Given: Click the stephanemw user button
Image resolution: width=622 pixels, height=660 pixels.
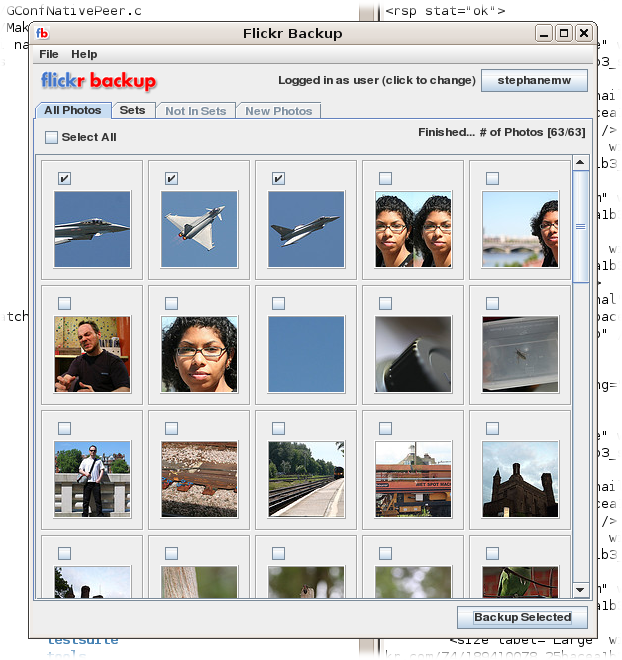Looking at the screenshot, I should coord(534,80).
